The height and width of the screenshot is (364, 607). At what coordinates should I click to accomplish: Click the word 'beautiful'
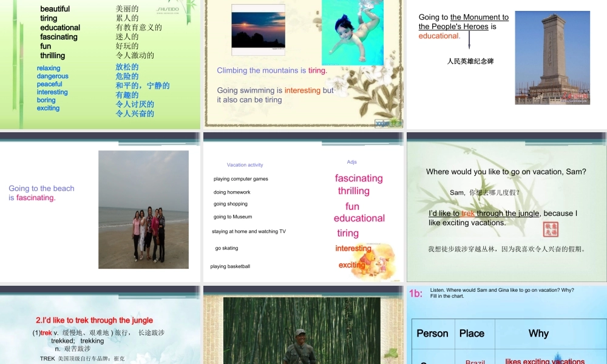(x=55, y=9)
